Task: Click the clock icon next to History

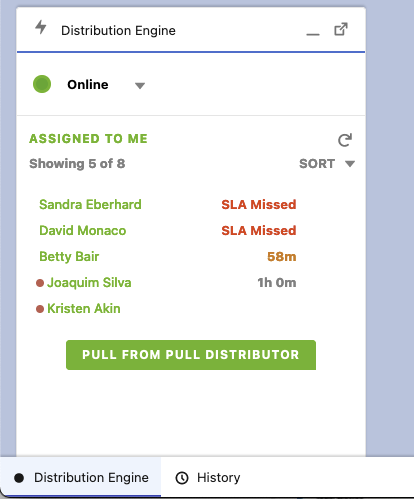Action: 182,478
